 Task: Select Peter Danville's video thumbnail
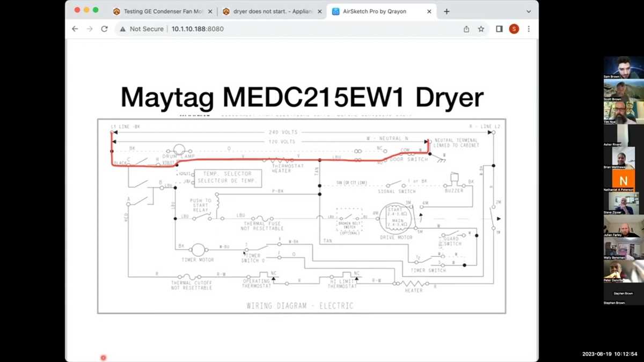(623, 271)
